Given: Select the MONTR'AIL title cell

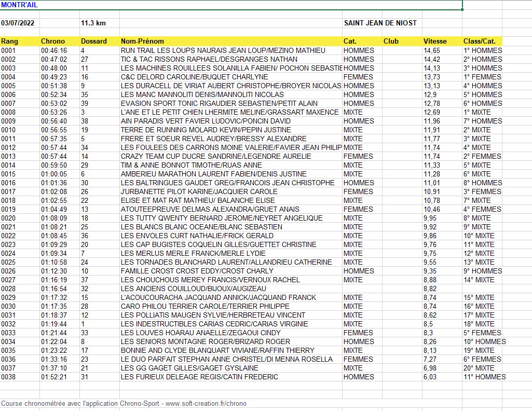Looking at the screenshot, I should point(231,5).
